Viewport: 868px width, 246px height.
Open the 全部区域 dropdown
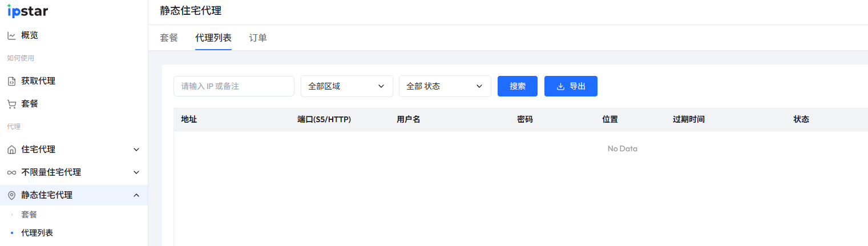pos(346,86)
